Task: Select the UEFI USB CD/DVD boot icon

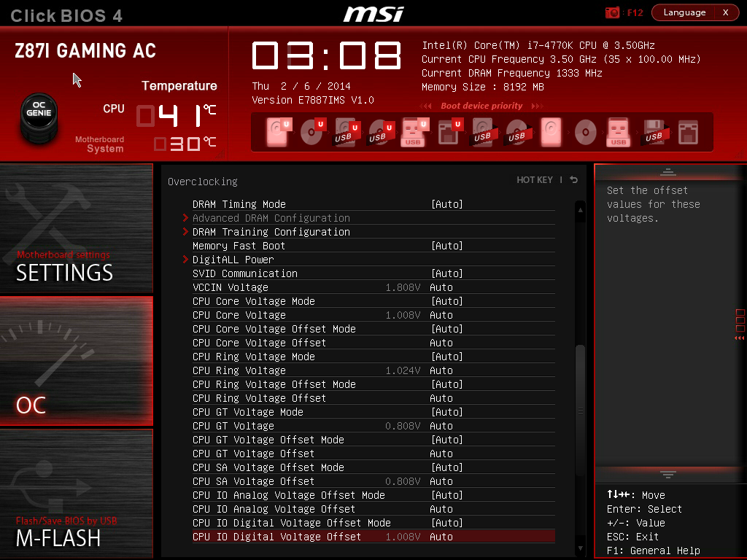Action: (381, 132)
